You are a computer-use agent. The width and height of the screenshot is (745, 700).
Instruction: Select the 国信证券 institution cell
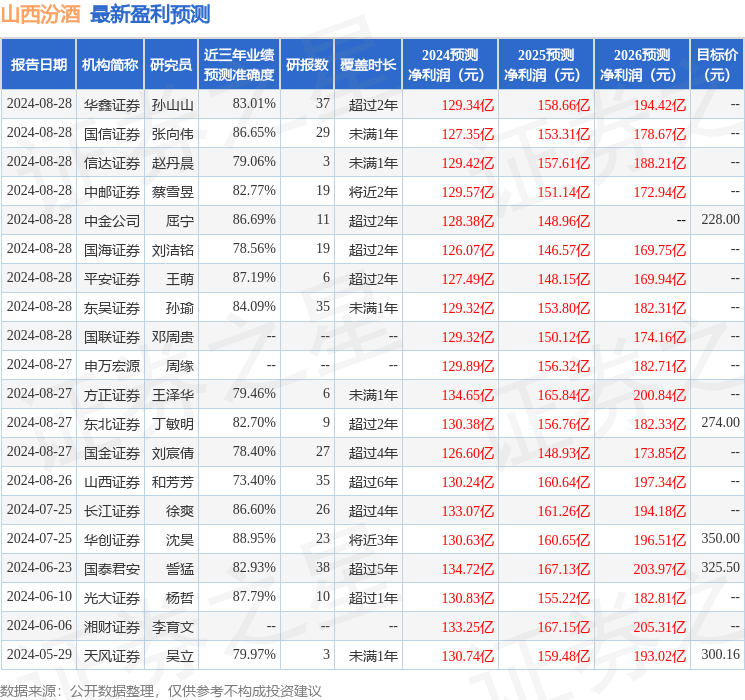112,134
